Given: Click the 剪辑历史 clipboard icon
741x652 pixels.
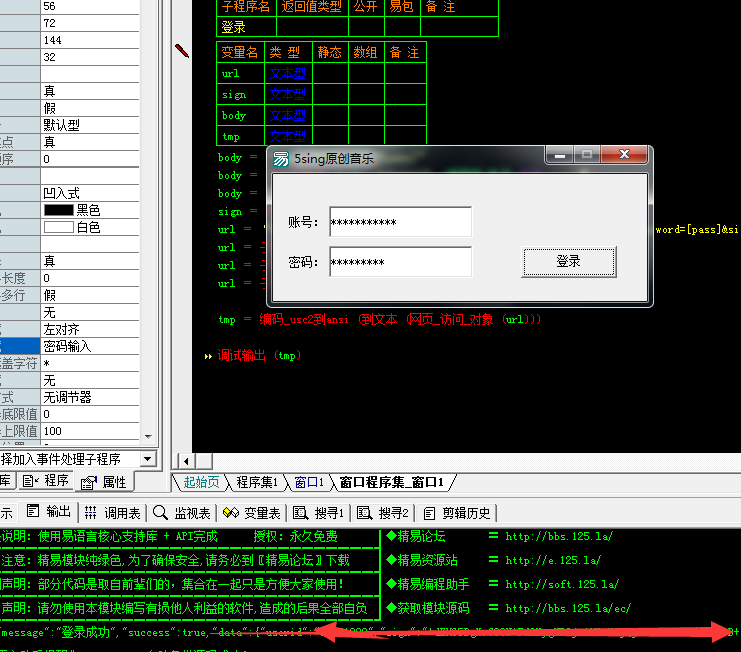Looking at the screenshot, I should pyautogui.click(x=429, y=513).
